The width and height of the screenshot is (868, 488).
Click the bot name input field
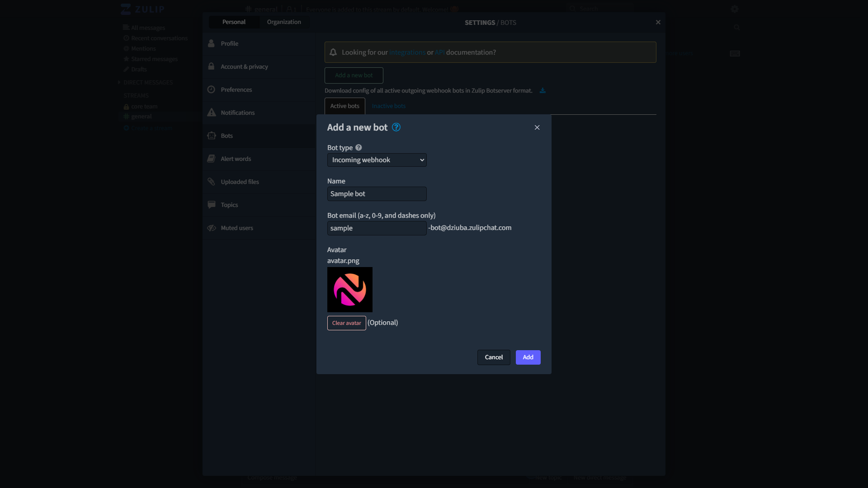click(x=377, y=194)
